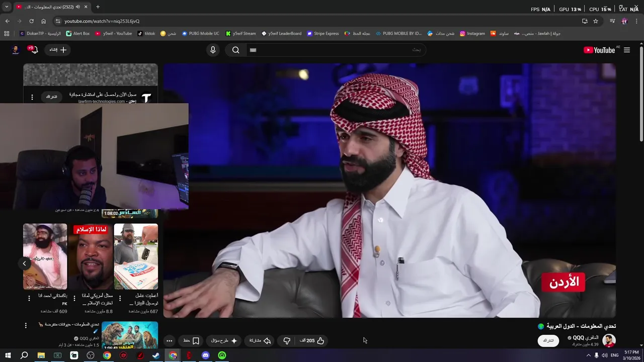Open Chrome three-dot menu
The image size is (644, 362).
click(636, 21)
